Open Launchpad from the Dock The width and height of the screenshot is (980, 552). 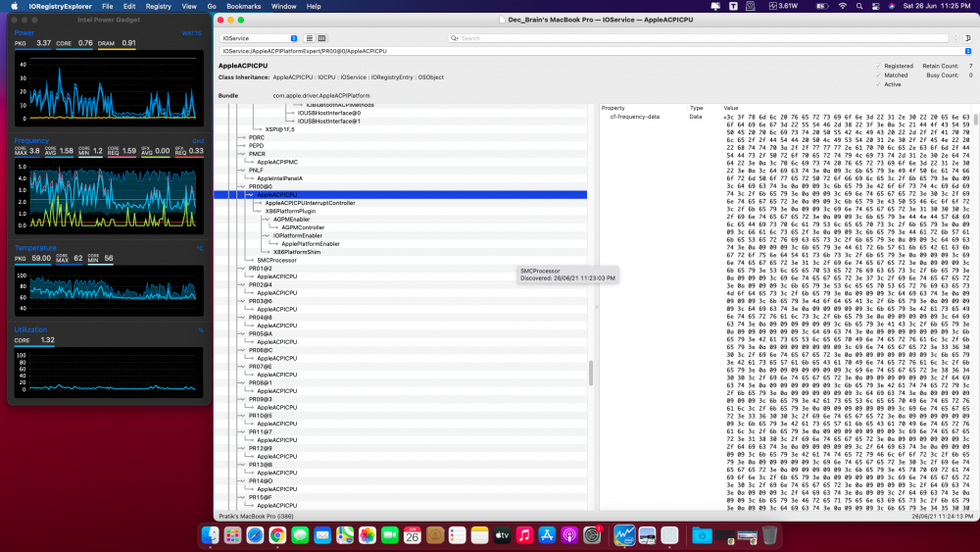pos(232,535)
